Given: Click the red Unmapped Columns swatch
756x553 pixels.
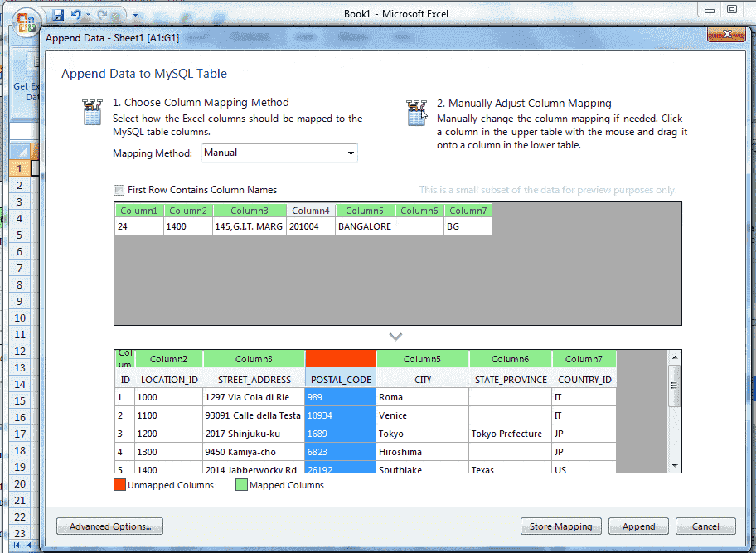Looking at the screenshot, I should point(118,485).
